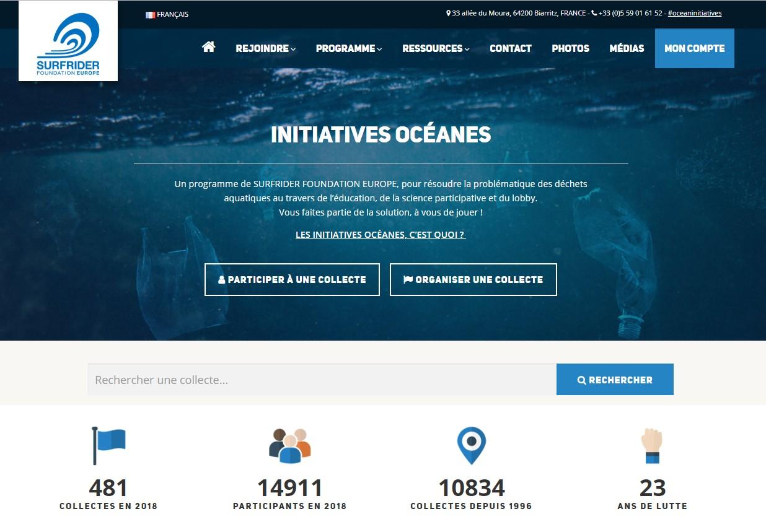Click the 14911 participants number
The image size is (766, 532).
tap(289, 488)
